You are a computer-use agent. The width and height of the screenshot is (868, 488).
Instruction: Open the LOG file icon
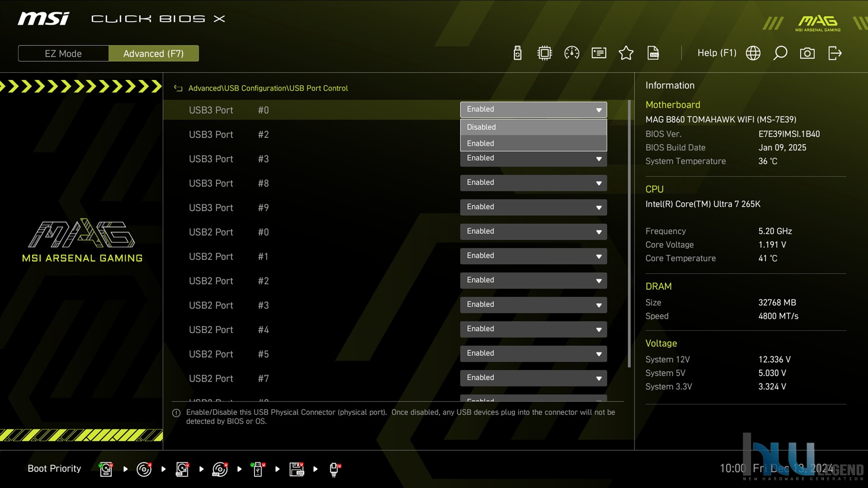653,53
